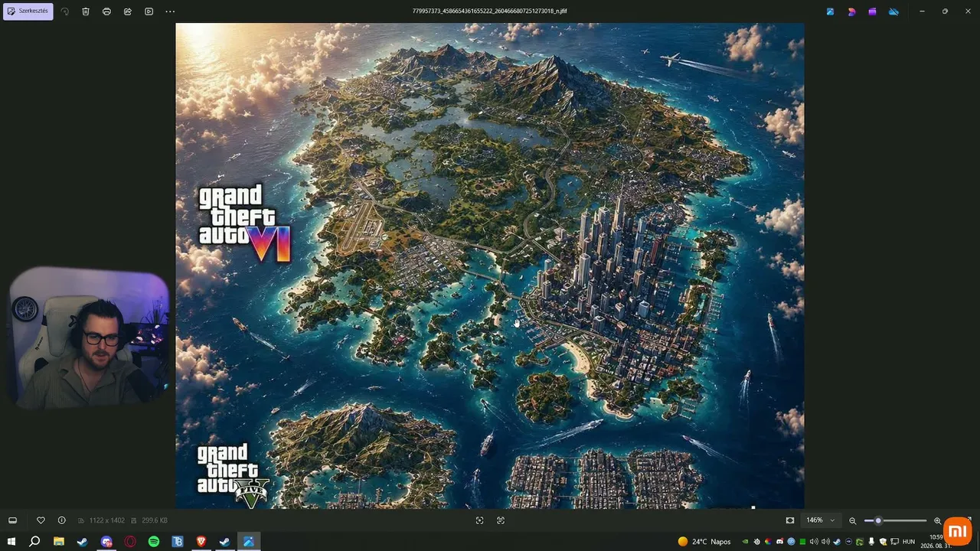Click the GTA map image
The height and width of the screenshot is (551, 980).
click(490, 266)
